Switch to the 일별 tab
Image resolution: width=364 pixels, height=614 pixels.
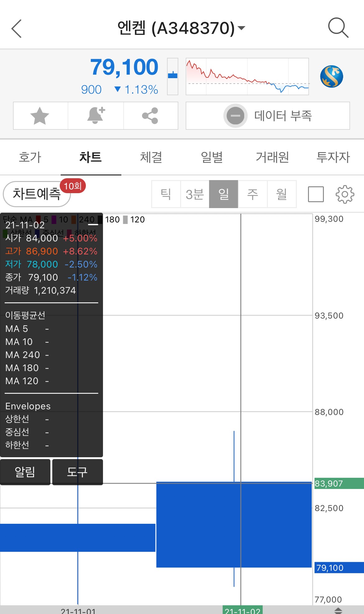coord(212,157)
